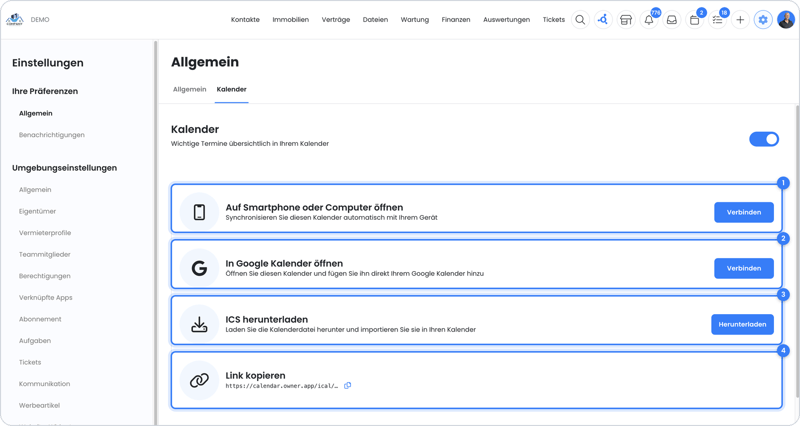Viewport: 800px width, 426px height.
Task: Open the task list icon with badge 18
Action: (x=717, y=20)
